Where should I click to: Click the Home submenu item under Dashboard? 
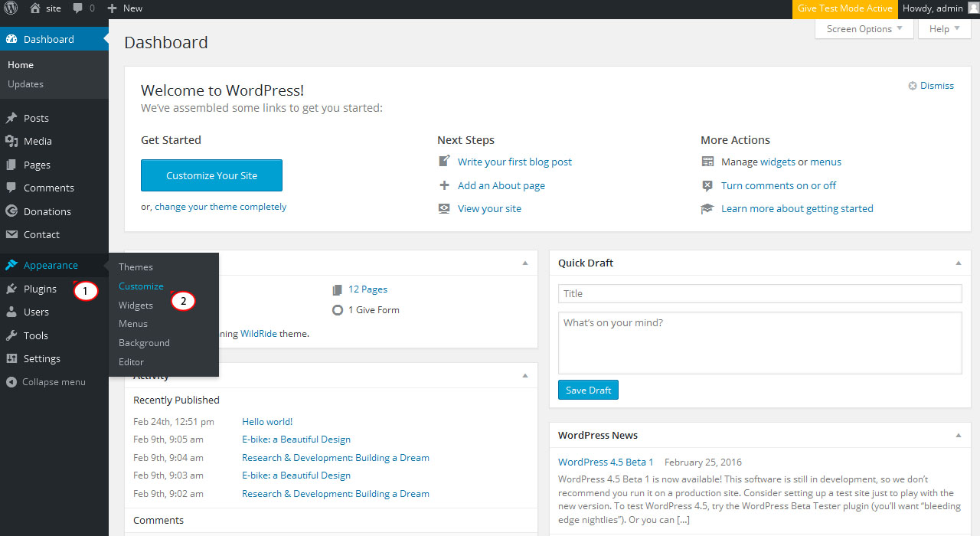(x=21, y=65)
